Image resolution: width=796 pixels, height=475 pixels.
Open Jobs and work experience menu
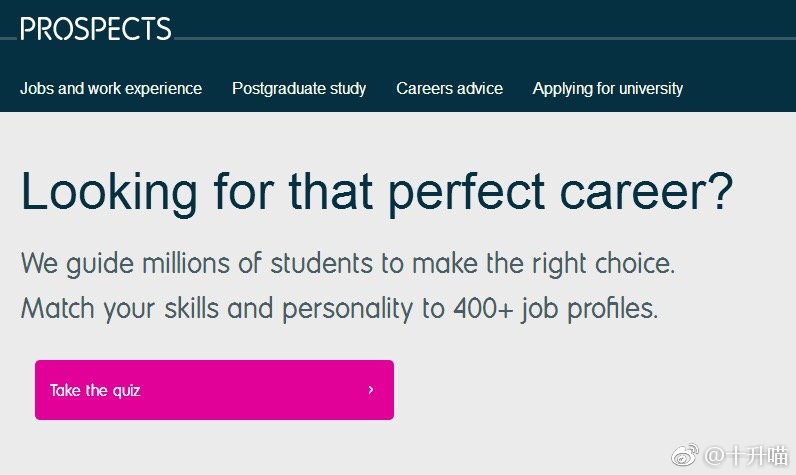click(111, 88)
